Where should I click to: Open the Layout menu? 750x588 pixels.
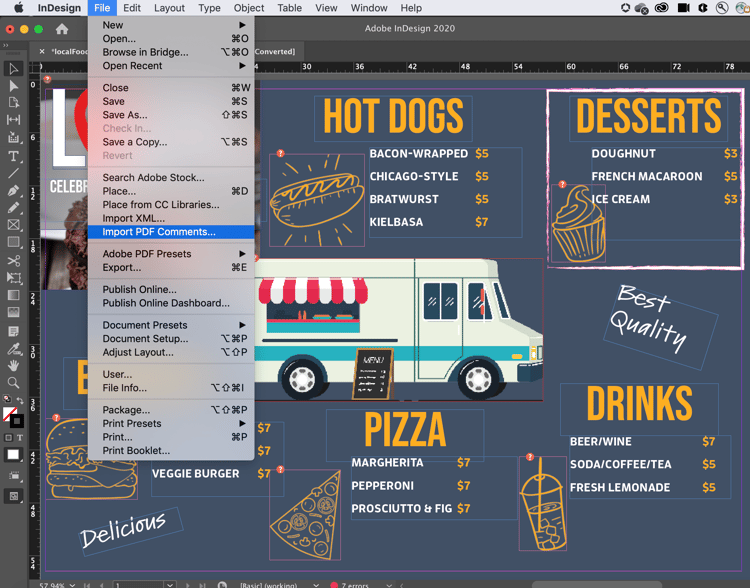pyautogui.click(x=169, y=8)
